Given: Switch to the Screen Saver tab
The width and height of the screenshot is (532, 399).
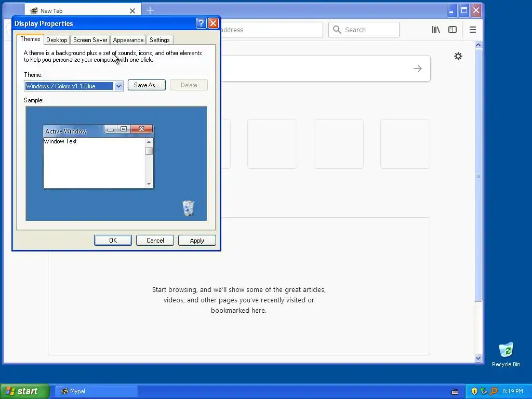Looking at the screenshot, I should tap(90, 39).
